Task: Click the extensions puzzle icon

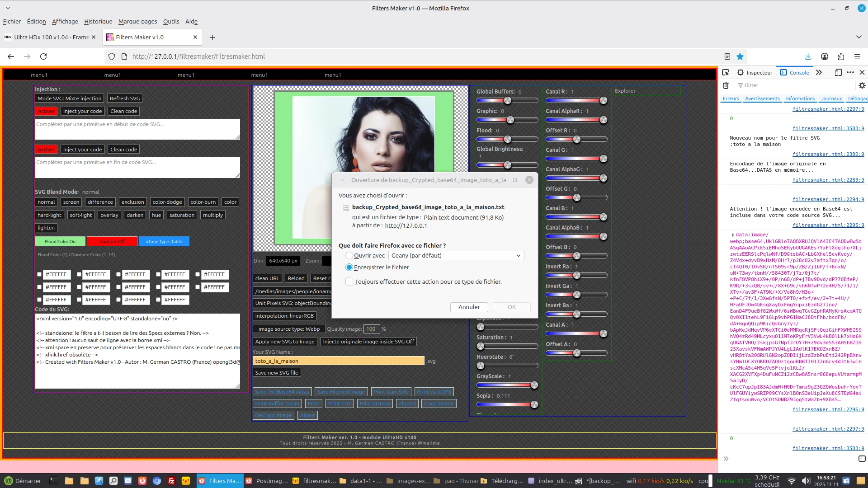Action: [841, 56]
